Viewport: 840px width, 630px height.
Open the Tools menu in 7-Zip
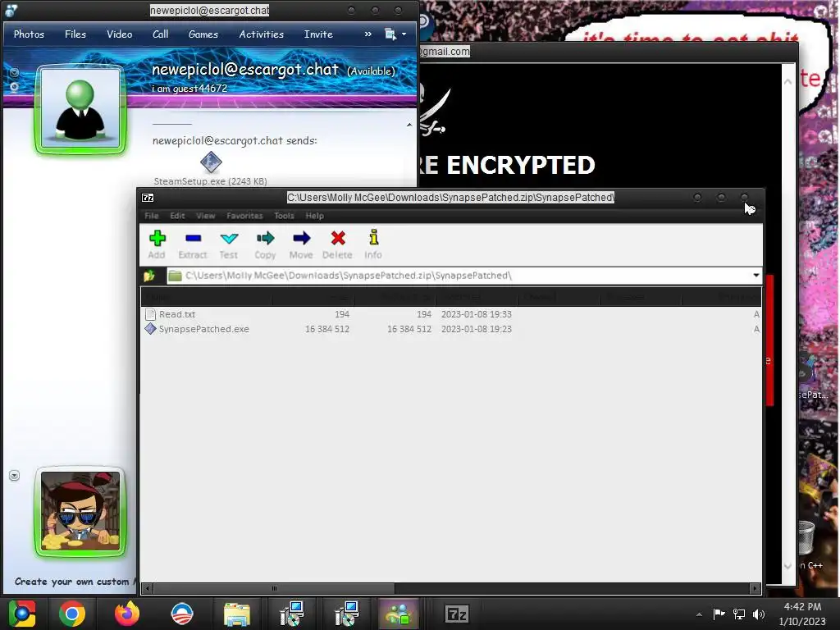click(x=284, y=216)
